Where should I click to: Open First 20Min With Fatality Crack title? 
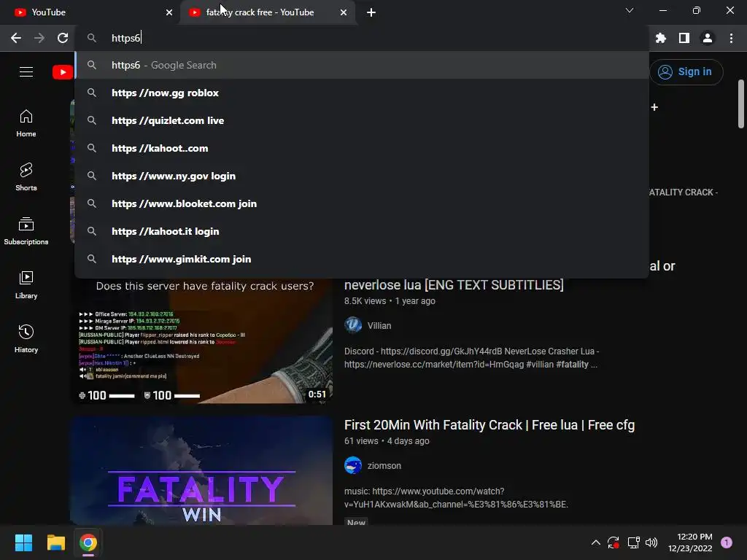click(x=489, y=425)
